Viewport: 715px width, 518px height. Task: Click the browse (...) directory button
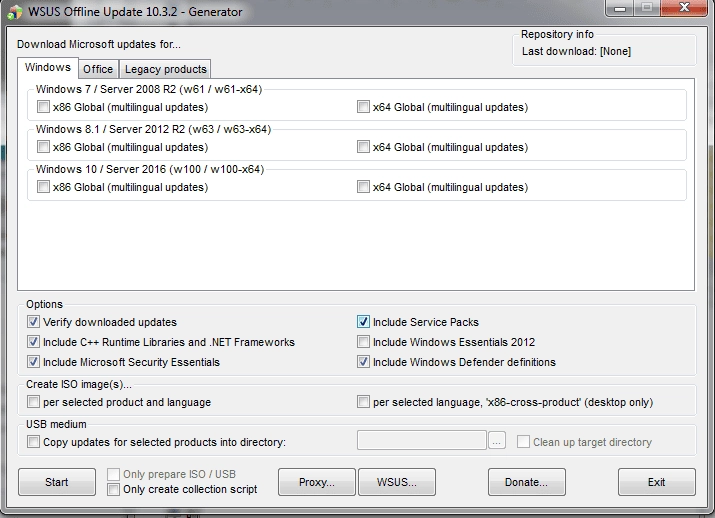pos(497,441)
